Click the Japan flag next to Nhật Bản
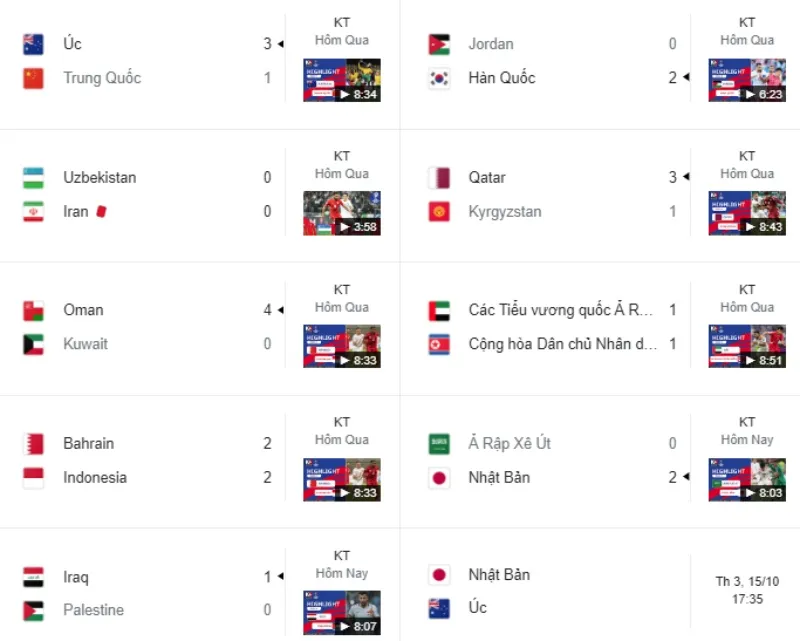 437,477
